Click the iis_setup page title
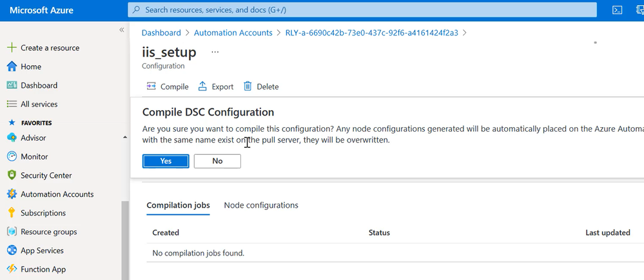 tap(169, 52)
